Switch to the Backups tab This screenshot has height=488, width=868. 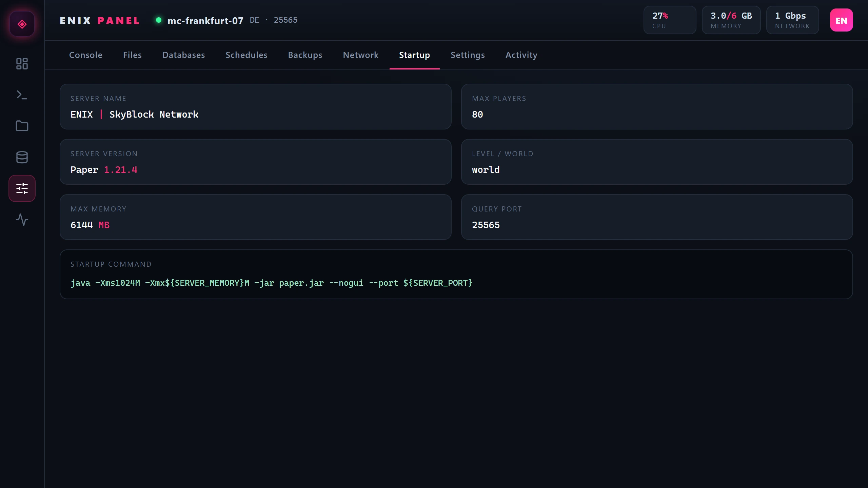(x=305, y=55)
